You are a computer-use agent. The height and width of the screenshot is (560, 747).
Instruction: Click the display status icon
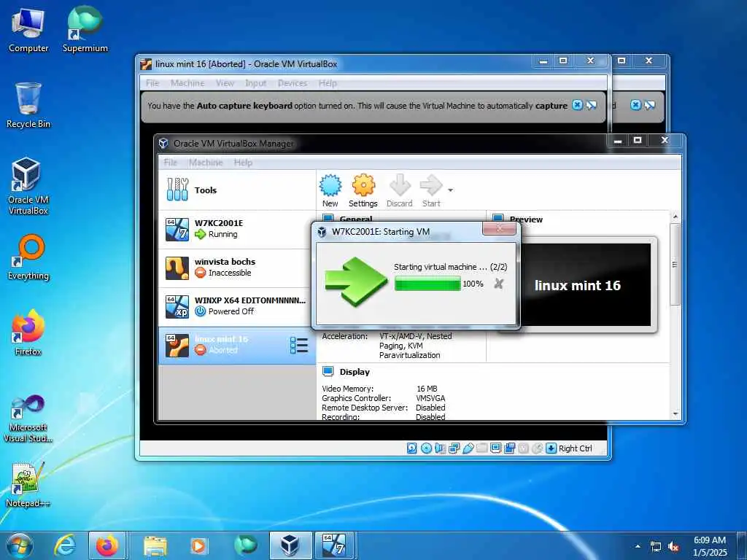point(495,448)
